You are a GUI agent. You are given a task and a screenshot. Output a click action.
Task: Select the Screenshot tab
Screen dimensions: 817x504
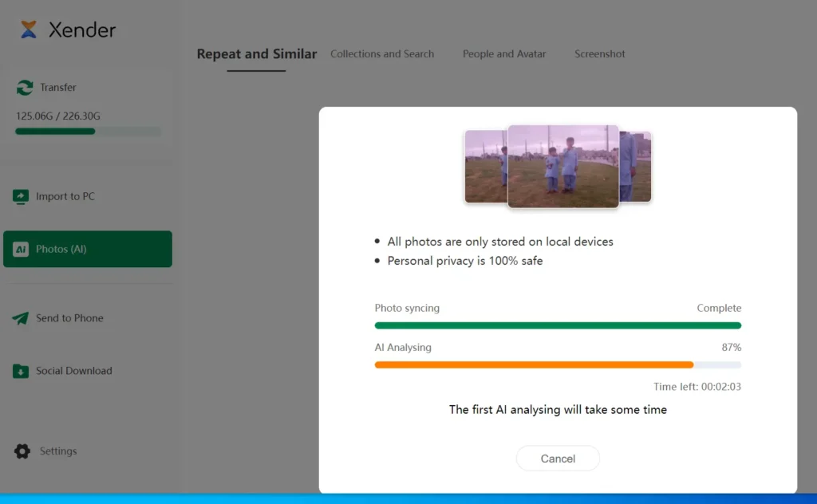pyautogui.click(x=599, y=53)
